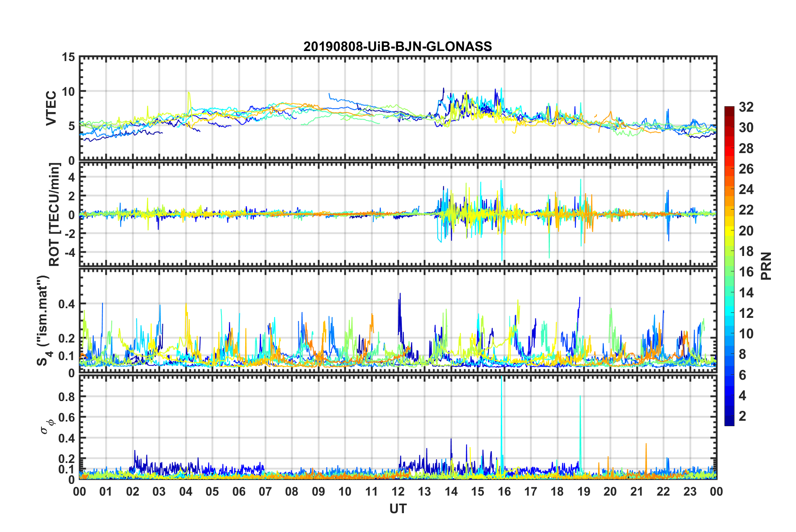
Task: Click colorbar tick value 26
Action: (x=746, y=169)
